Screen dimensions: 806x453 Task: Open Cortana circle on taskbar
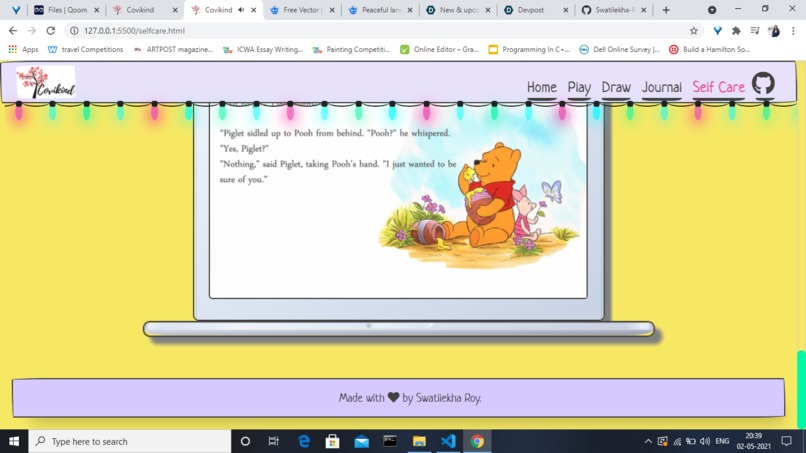[245, 441]
